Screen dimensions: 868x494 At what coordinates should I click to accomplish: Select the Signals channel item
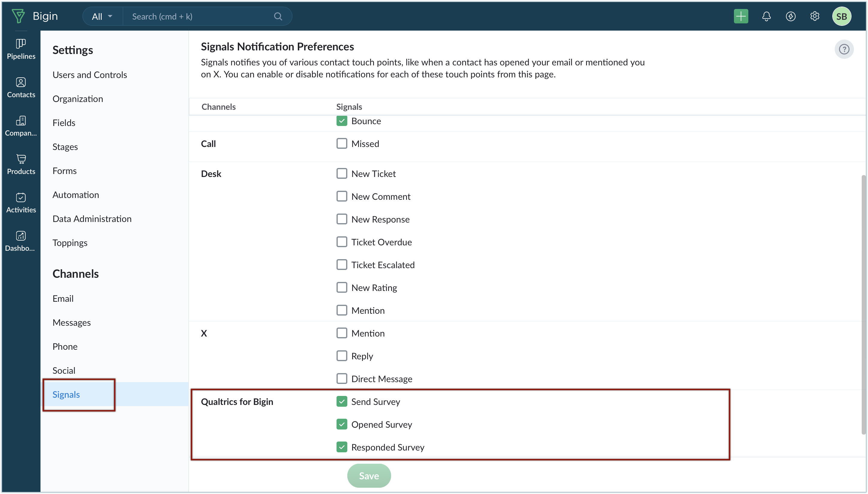(114, 394)
